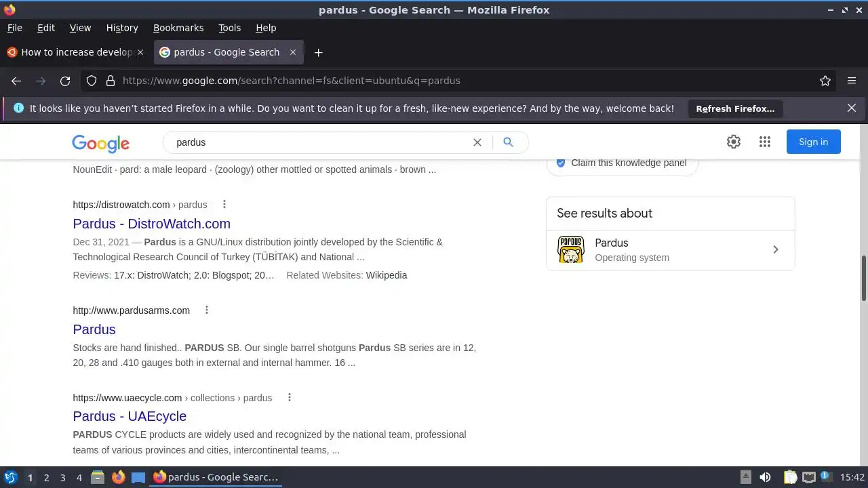This screenshot has height=488, width=868.
Task: Open the Google apps grid
Action: tap(765, 142)
